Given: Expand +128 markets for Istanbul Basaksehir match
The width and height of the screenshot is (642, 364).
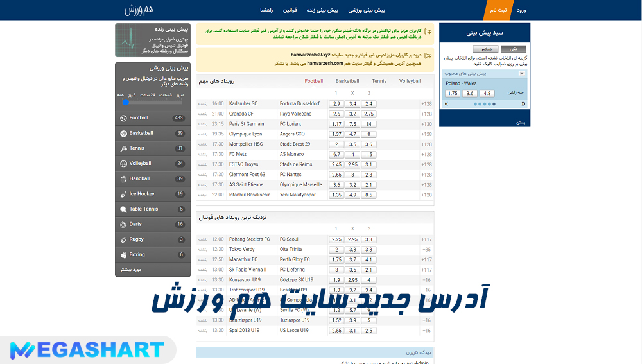Looking at the screenshot, I should point(427,195).
